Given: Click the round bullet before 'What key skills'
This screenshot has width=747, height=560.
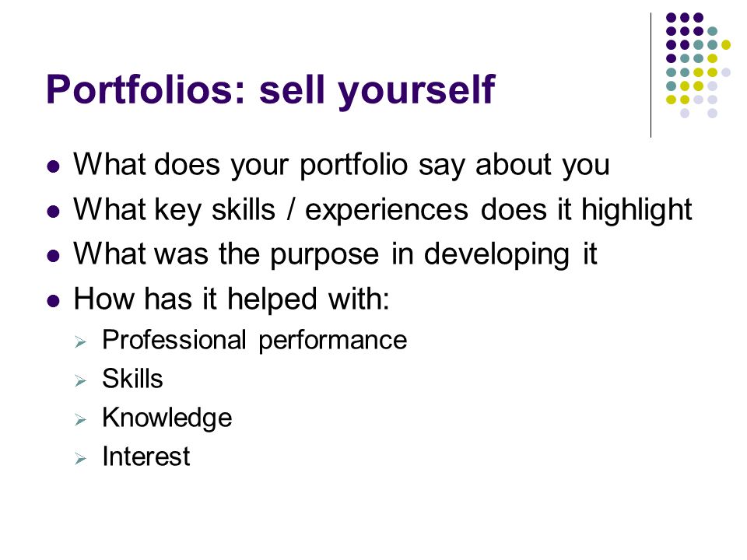Looking at the screenshot, I should 54,211.
